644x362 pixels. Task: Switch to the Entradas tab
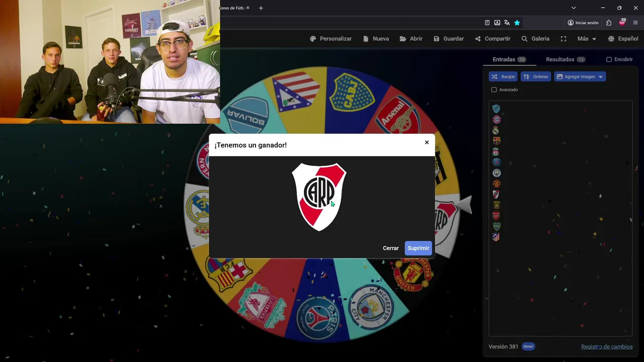click(x=509, y=59)
